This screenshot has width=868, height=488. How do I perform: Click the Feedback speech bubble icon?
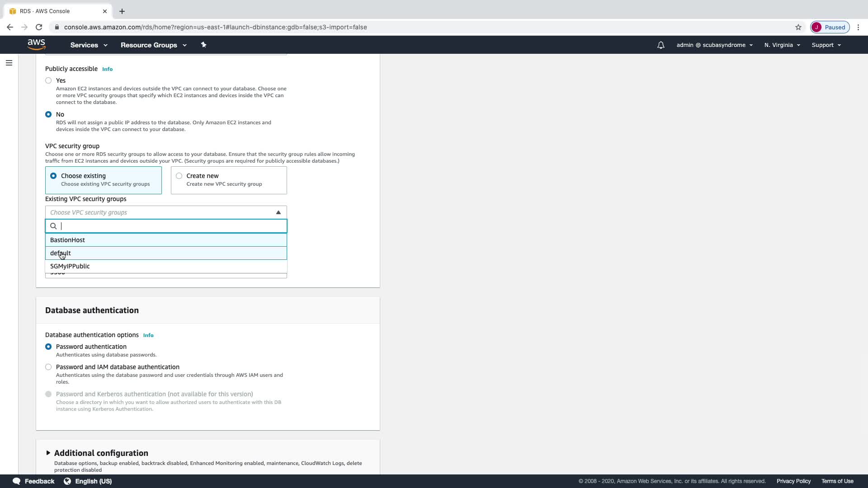coord(17,481)
